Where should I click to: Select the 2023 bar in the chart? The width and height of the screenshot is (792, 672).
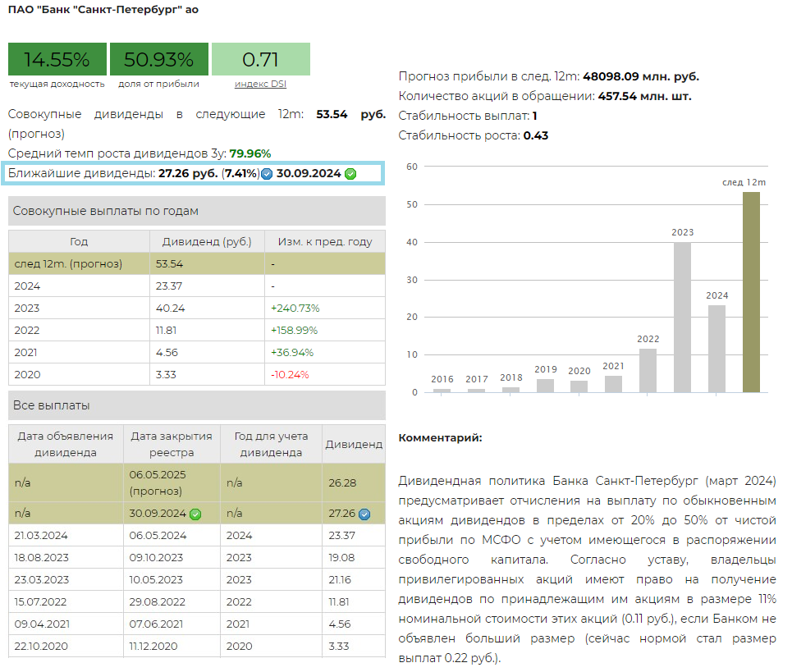(x=682, y=317)
